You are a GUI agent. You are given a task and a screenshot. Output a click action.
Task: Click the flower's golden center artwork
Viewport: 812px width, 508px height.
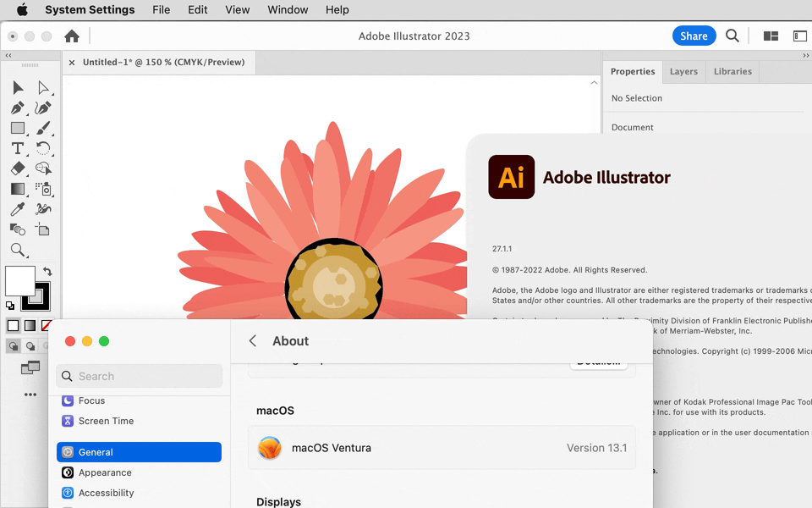333,283
